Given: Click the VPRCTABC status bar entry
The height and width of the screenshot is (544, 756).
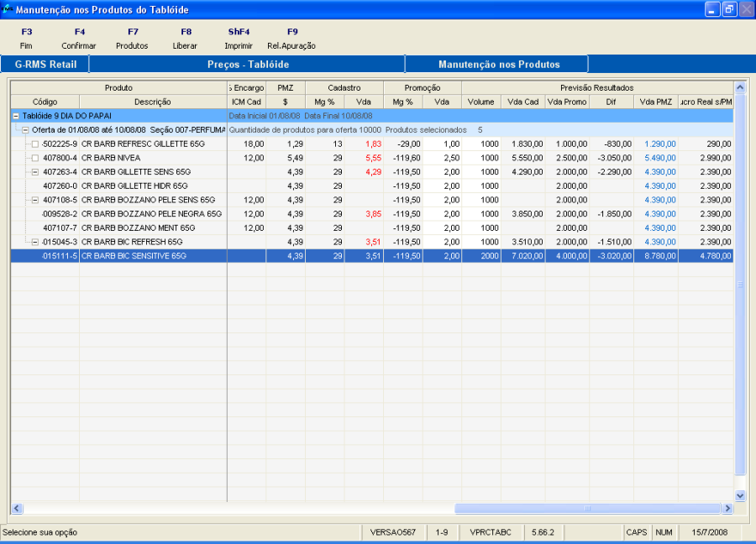Looking at the screenshot, I should 491,532.
